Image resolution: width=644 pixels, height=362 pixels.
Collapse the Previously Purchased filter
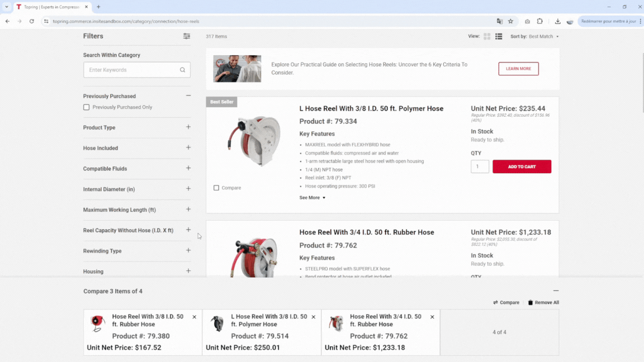coord(188,96)
